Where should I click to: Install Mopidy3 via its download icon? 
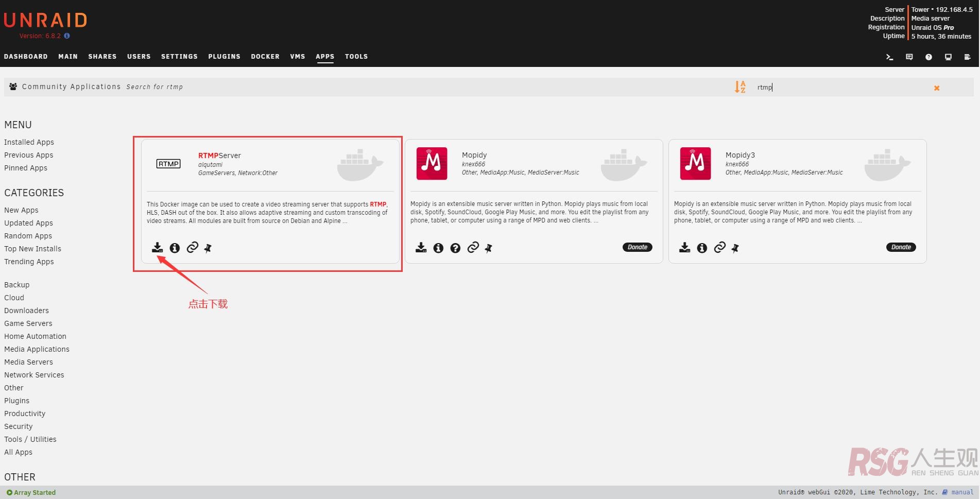click(x=684, y=248)
